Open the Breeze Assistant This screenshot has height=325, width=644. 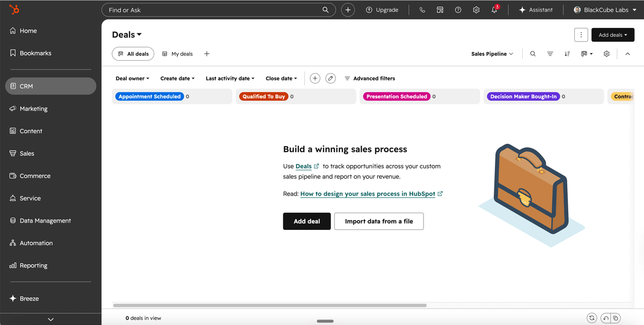[536, 10]
